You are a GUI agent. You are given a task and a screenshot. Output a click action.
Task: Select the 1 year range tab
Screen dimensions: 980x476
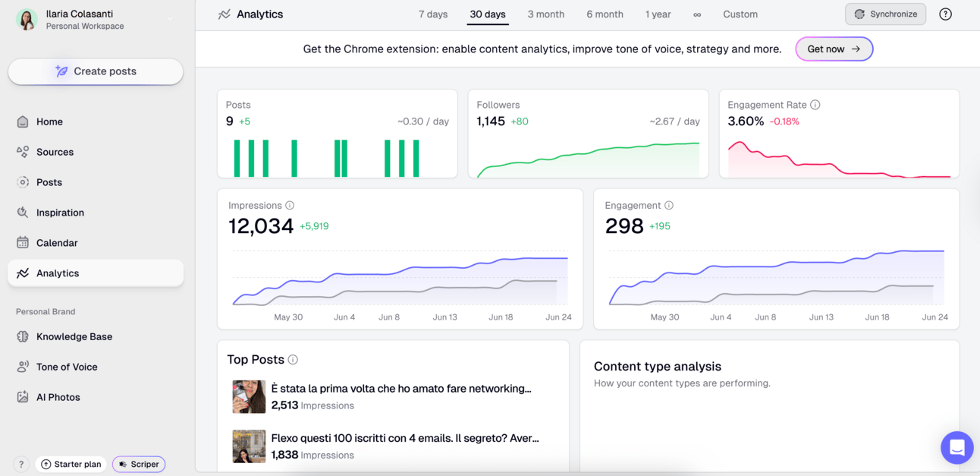pos(658,14)
